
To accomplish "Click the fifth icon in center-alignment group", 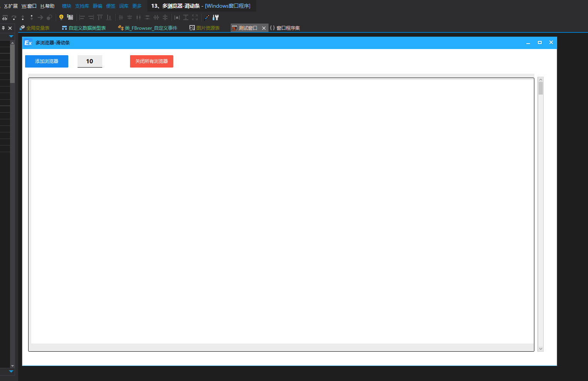I will pyautogui.click(x=156, y=17).
